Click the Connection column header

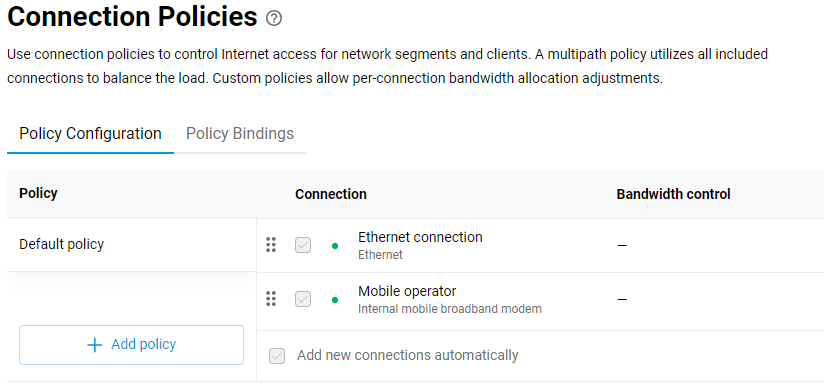[x=331, y=194]
